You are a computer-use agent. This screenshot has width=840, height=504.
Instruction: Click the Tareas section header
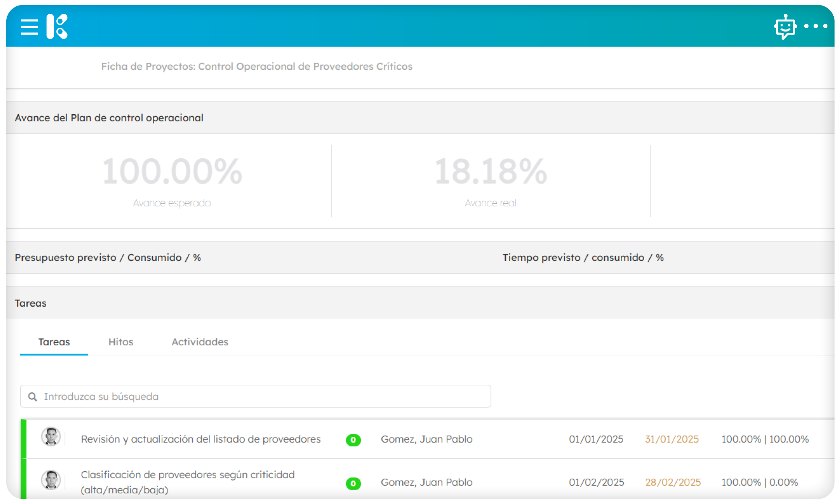pos(31,303)
